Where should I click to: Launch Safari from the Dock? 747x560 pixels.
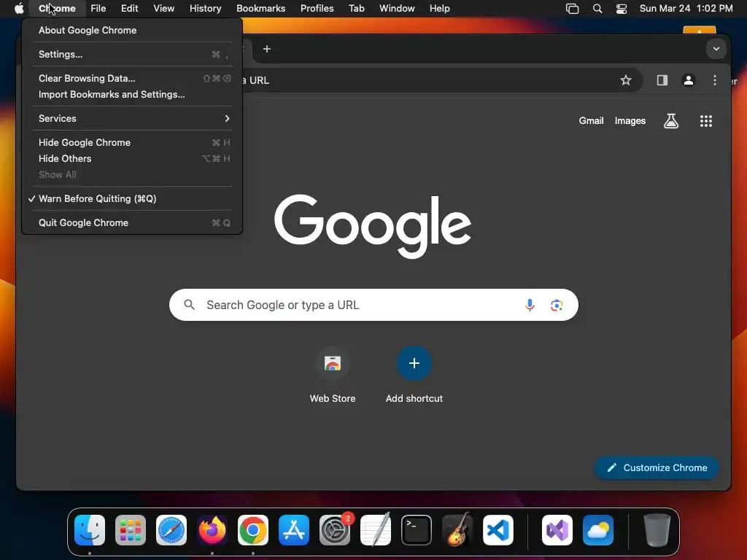pyautogui.click(x=171, y=529)
